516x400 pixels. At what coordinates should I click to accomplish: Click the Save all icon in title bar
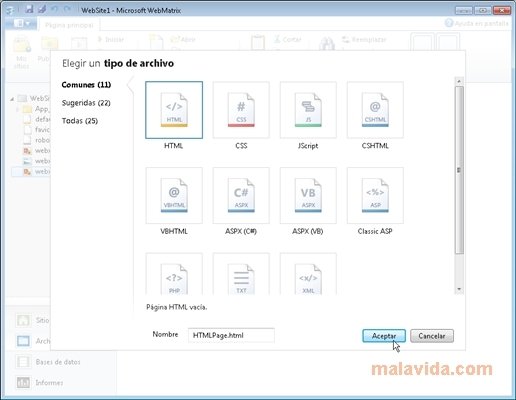[x=42, y=9]
